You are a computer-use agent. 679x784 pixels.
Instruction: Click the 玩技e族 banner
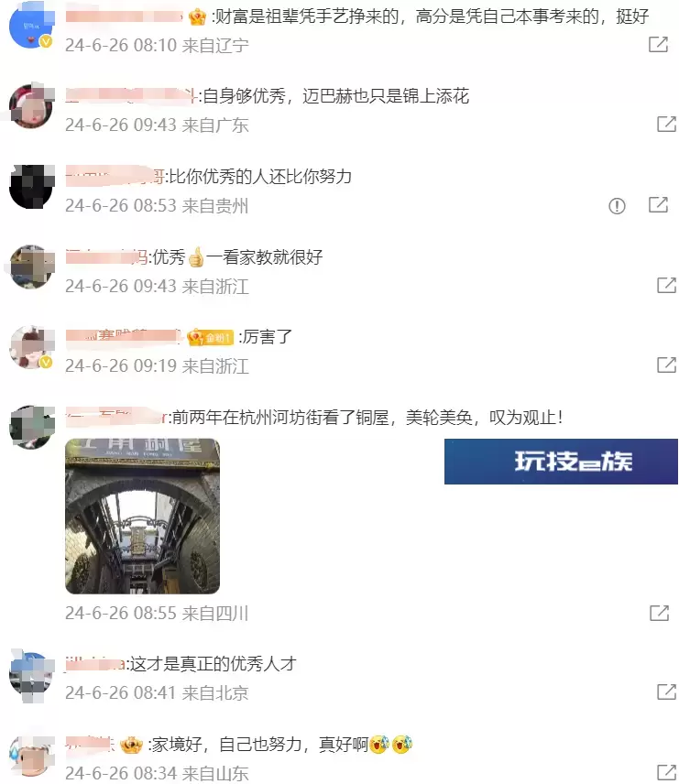point(561,461)
